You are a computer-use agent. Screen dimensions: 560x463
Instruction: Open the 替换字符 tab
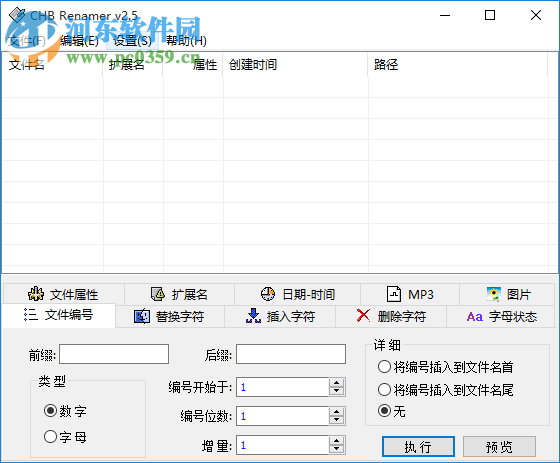click(170, 317)
